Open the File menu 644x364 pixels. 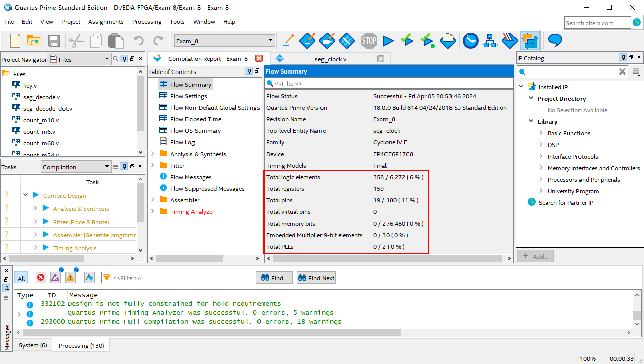[x=9, y=22]
